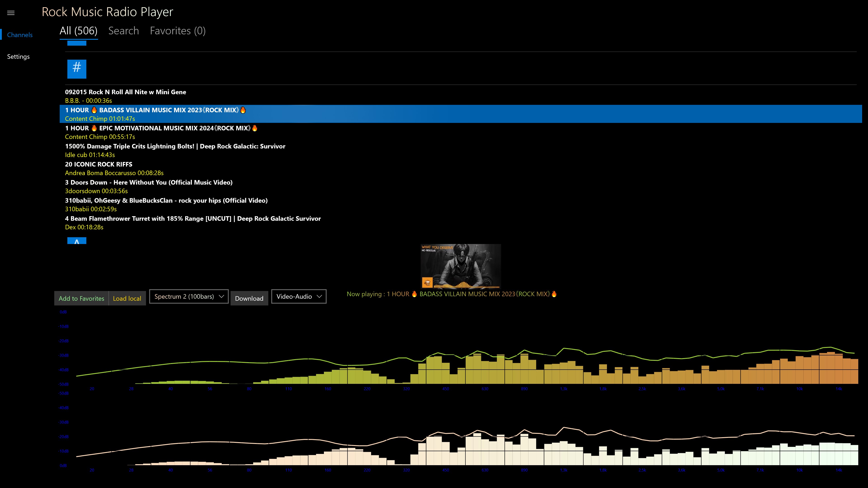Screen dimensions: 868x488
Task: Open Settings in the sidebar
Action: coord(18,56)
